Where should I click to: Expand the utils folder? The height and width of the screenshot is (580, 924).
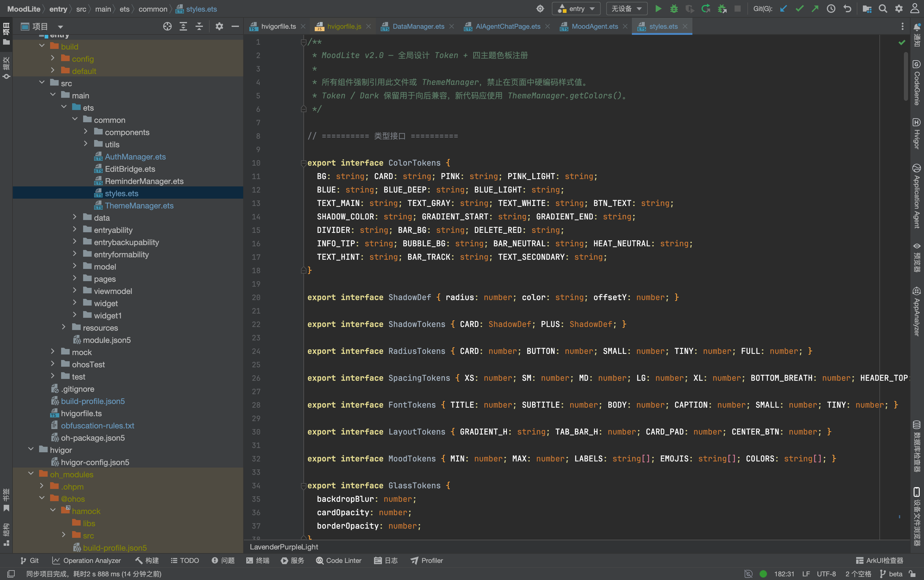[x=86, y=144]
